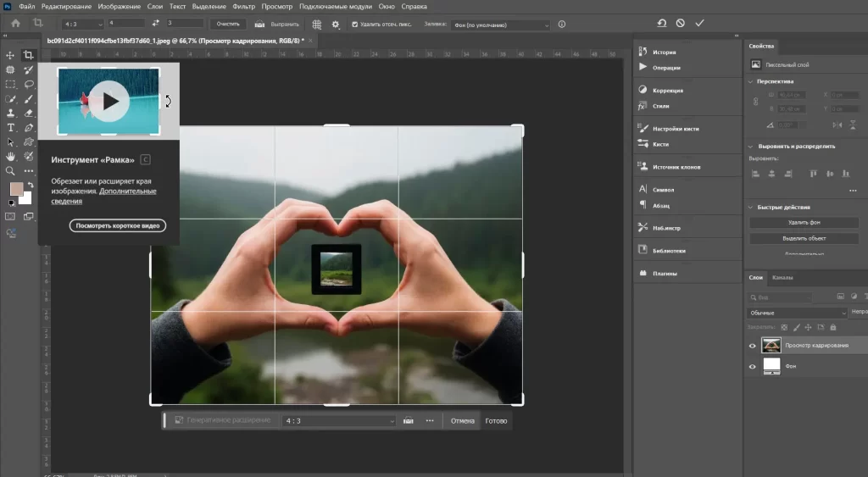Viewport: 868px width, 477px height.
Task: Switch to the 'Каналы' tab
Action: click(782, 278)
